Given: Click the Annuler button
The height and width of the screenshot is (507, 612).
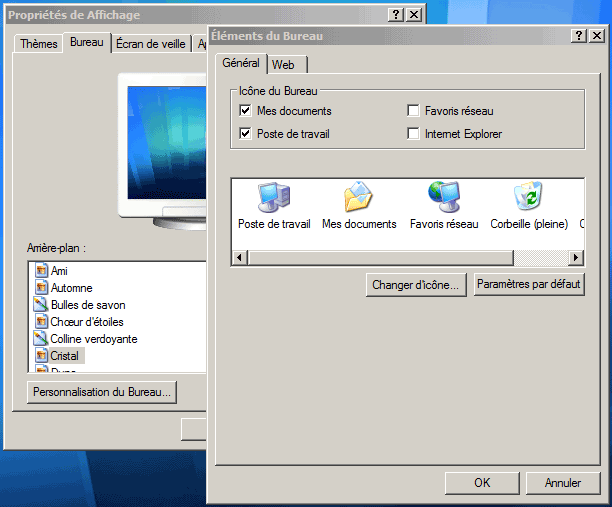Looking at the screenshot, I should [563, 483].
